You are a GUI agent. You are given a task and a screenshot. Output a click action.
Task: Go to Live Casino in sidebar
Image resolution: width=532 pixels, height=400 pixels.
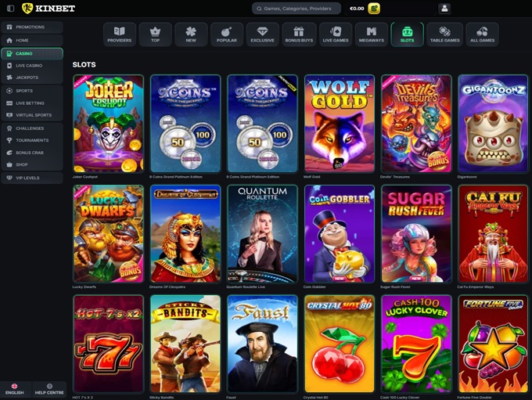[31, 65]
